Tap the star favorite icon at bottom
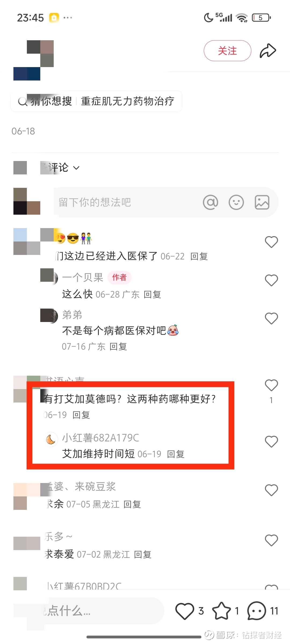This screenshot has height=644, width=290. (222, 611)
